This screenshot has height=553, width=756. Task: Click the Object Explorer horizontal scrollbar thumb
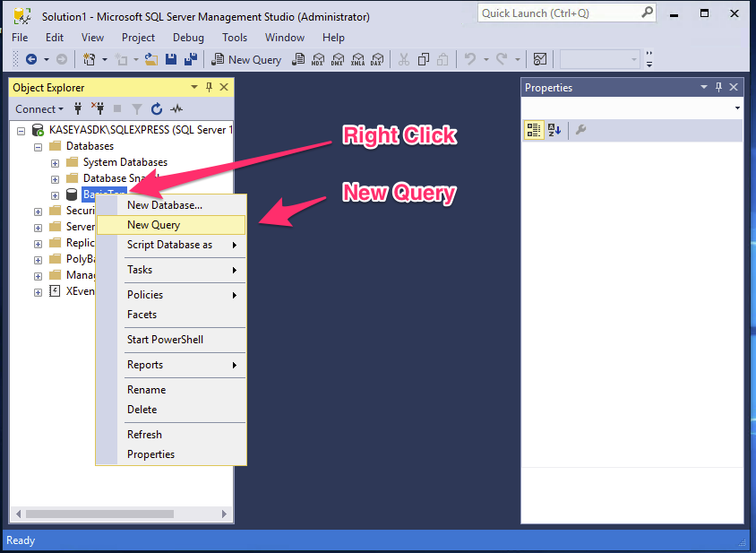(99, 514)
